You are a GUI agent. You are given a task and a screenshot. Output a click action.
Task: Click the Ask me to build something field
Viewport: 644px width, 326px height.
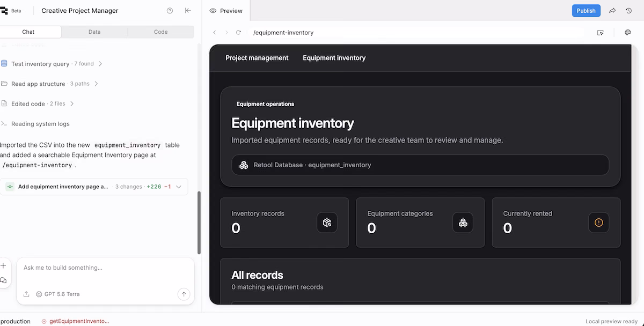coord(105,268)
